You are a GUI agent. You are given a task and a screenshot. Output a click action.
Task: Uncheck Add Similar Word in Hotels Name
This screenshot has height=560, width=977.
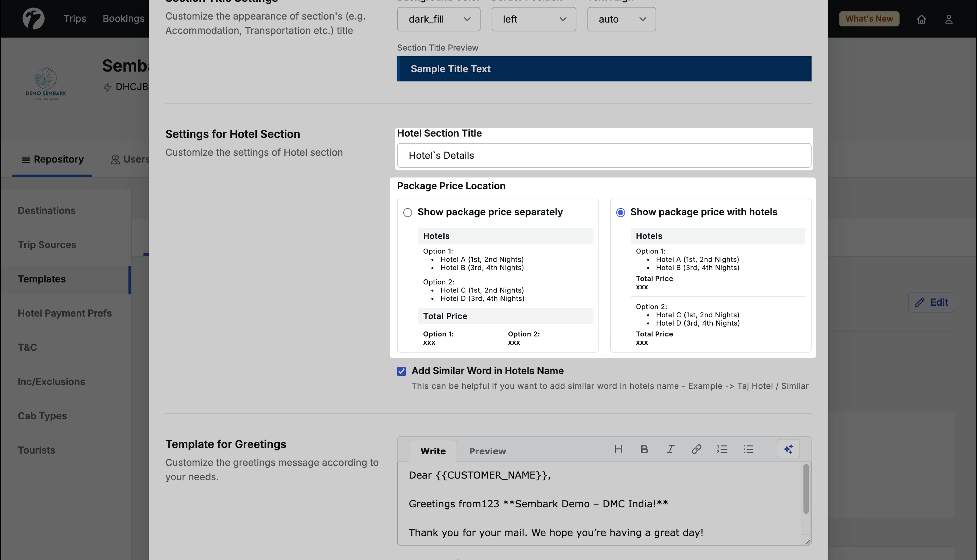[x=402, y=371]
